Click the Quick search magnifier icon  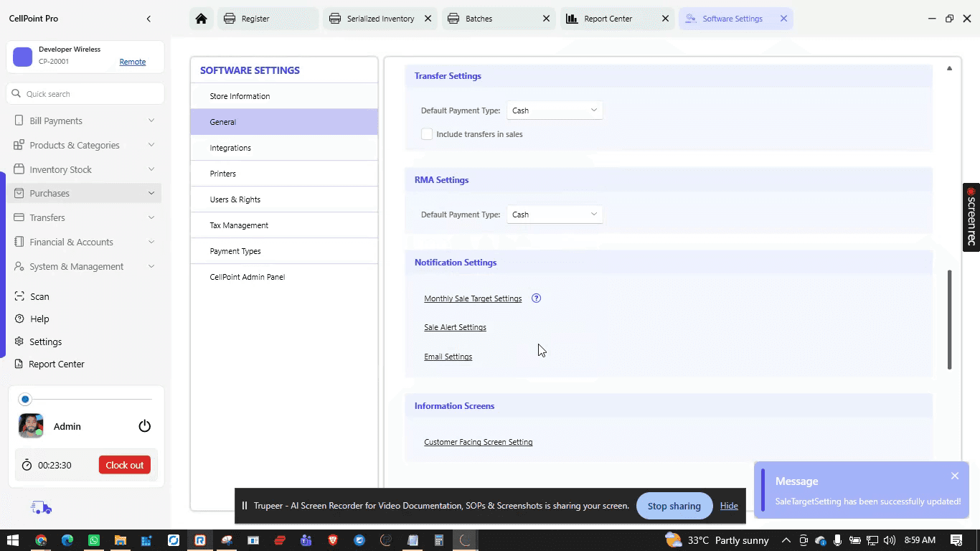17,94
